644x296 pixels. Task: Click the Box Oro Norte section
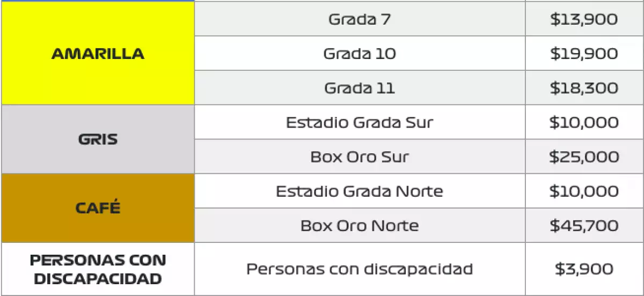tap(360, 225)
